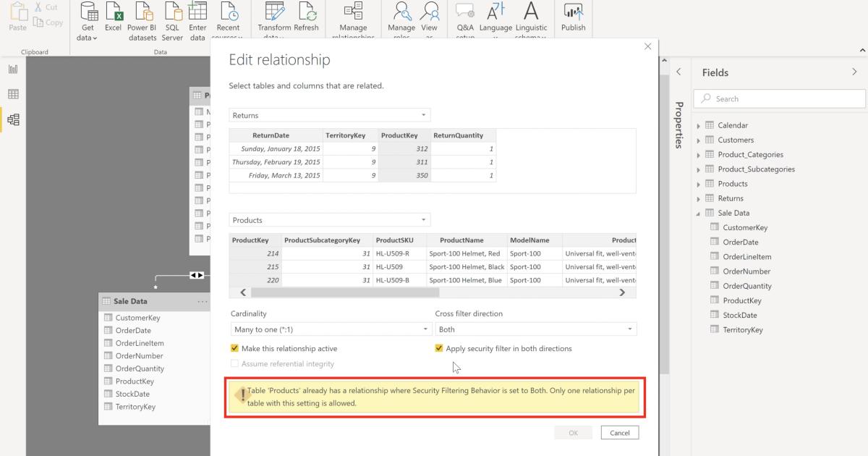This screenshot has width=868, height=456.
Task: Open Q&A setup from the ribbon
Action: [x=465, y=16]
